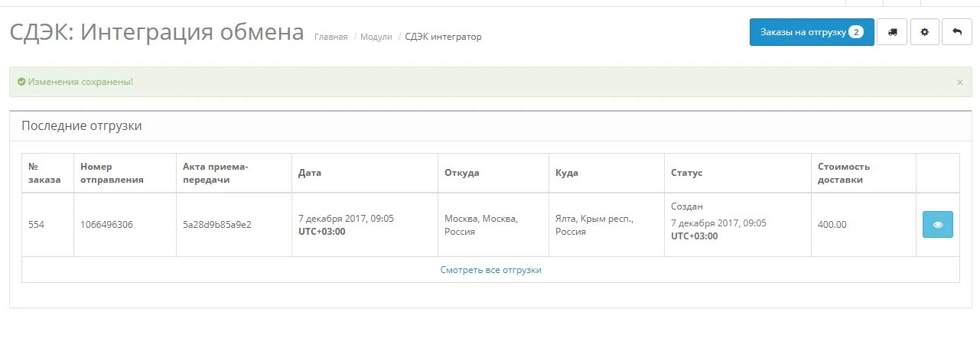Click delivery cost 400.00
Viewport: 980px width, 338px height.
pyautogui.click(x=832, y=225)
